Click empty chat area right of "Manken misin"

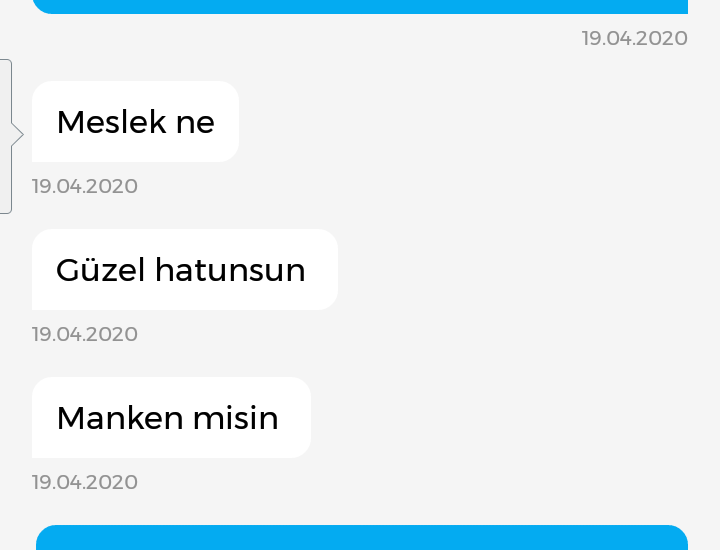505,417
